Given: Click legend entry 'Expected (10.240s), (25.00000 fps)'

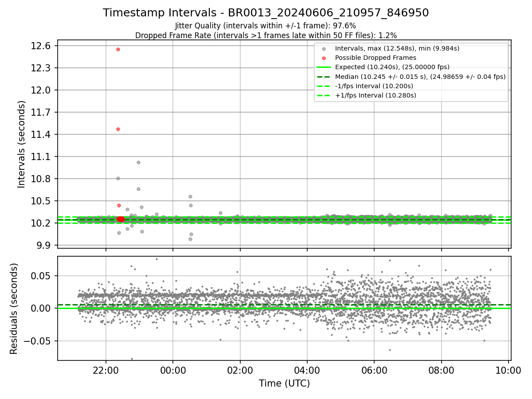Looking at the screenshot, I should pos(392,67).
